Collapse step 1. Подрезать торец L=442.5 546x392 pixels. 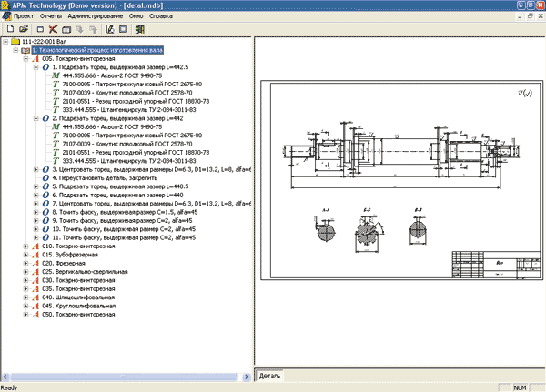pos(36,67)
